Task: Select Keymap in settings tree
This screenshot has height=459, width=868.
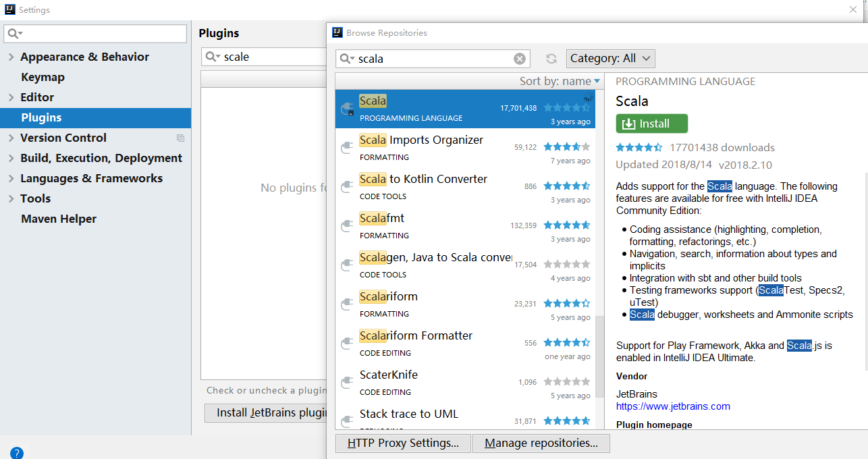Action: 43,77
